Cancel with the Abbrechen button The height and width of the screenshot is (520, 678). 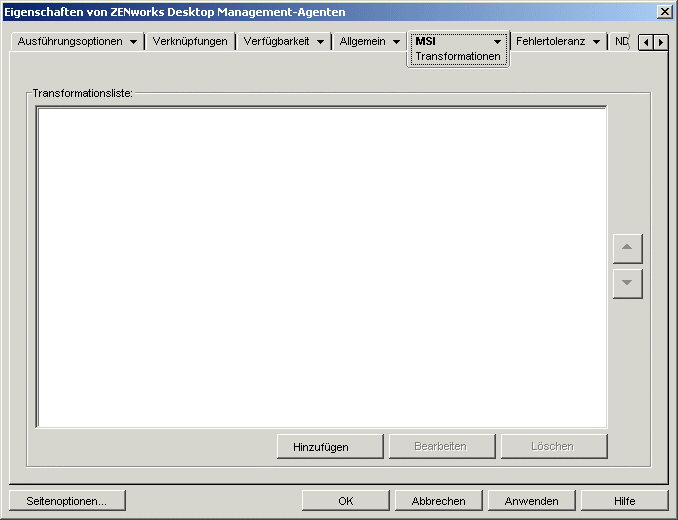[x=438, y=501]
